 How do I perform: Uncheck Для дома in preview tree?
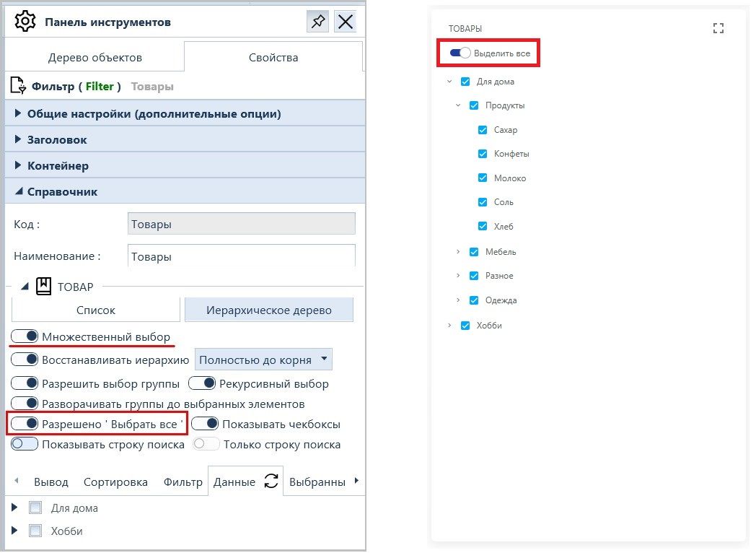[x=465, y=82]
